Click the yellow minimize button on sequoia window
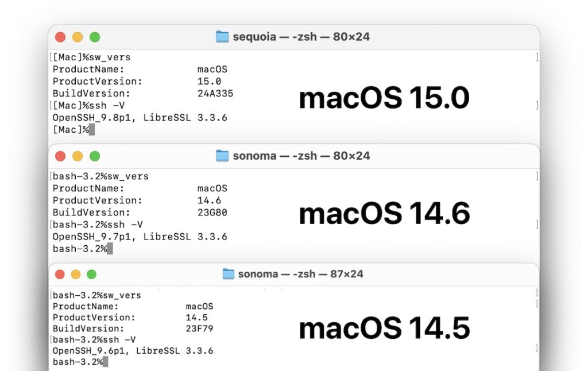Viewport: 588px width, 371px height. point(77,36)
